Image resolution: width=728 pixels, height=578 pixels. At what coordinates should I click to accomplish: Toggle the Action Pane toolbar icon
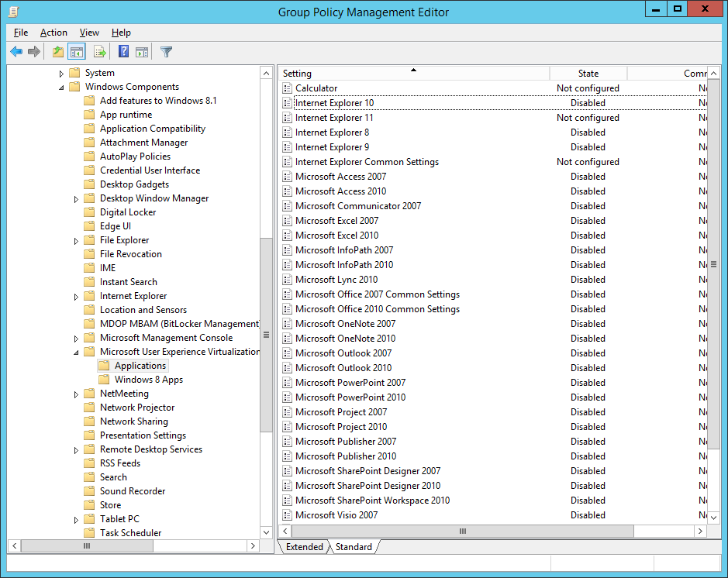142,51
